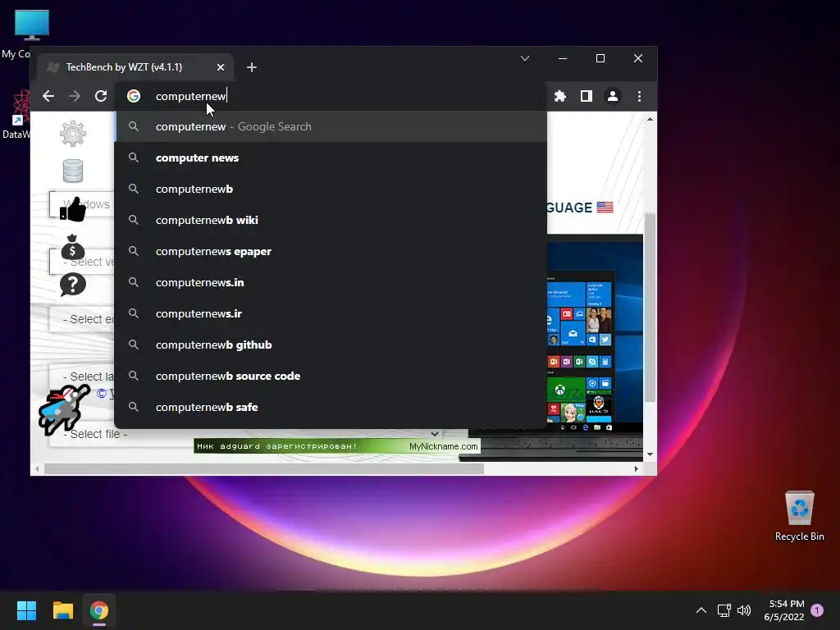
Task: Click the rocket character icon
Action: [64, 410]
